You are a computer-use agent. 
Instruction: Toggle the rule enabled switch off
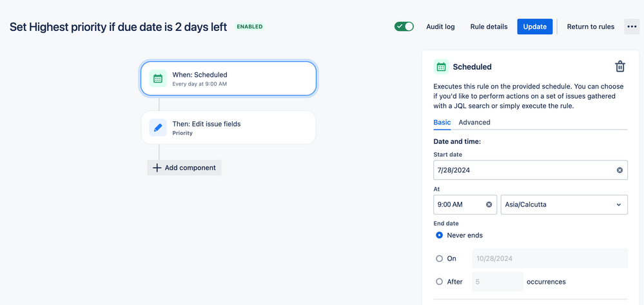click(x=404, y=26)
